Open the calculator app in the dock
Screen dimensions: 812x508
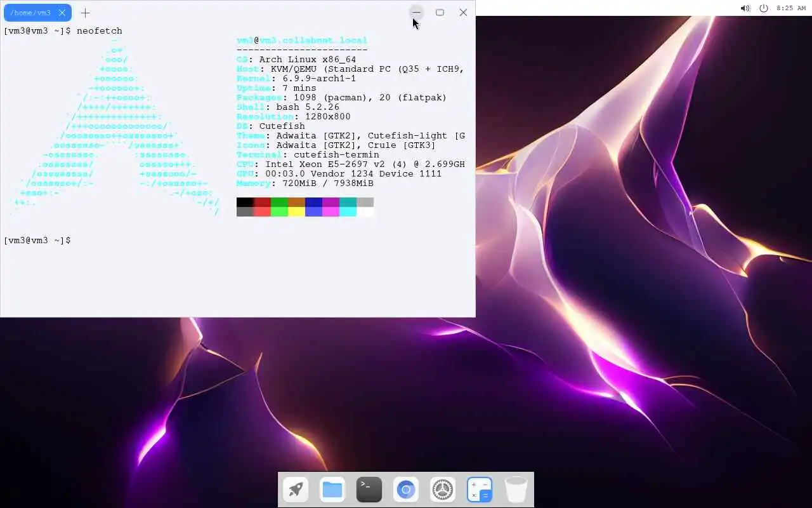[480, 490]
